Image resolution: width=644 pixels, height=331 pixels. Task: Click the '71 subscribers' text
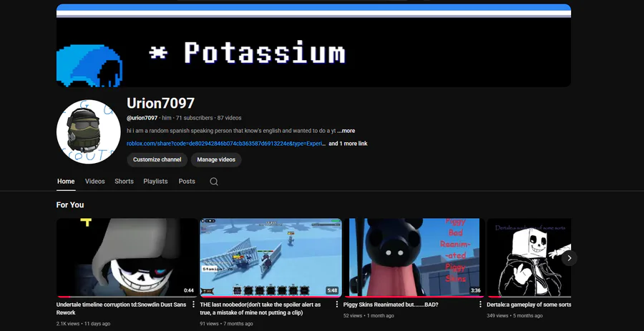194,118
